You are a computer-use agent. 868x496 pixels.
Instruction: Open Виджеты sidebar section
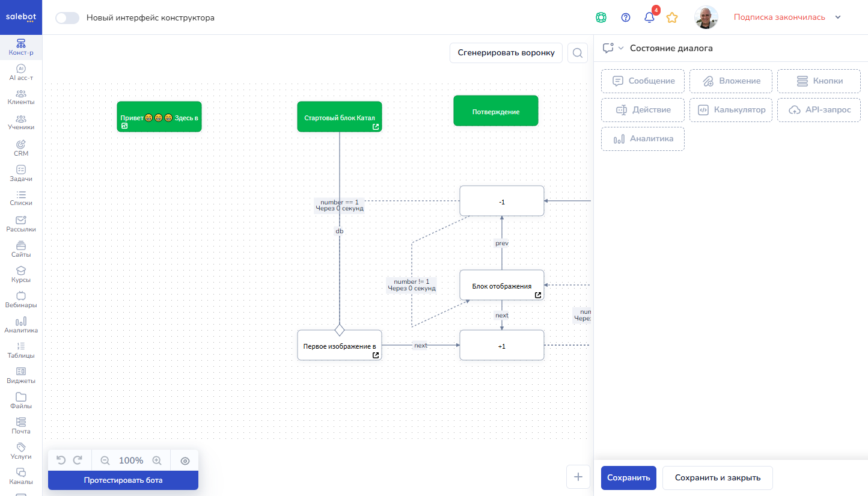(x=21, y=376)
